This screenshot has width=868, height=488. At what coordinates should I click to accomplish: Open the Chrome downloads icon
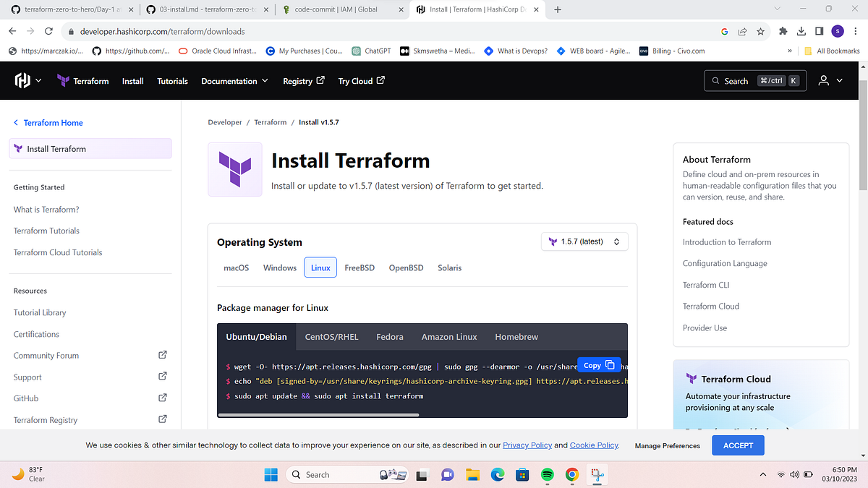[x=801, y=32]
